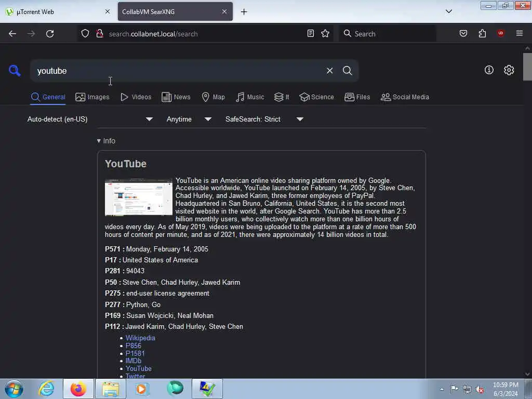Open the network tray icon

click(467, 390)
